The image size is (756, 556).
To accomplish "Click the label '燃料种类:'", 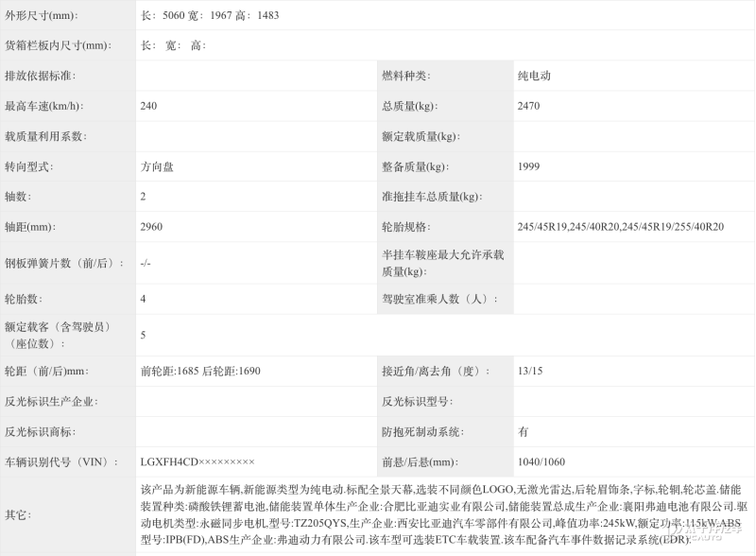I will [406, 76].
